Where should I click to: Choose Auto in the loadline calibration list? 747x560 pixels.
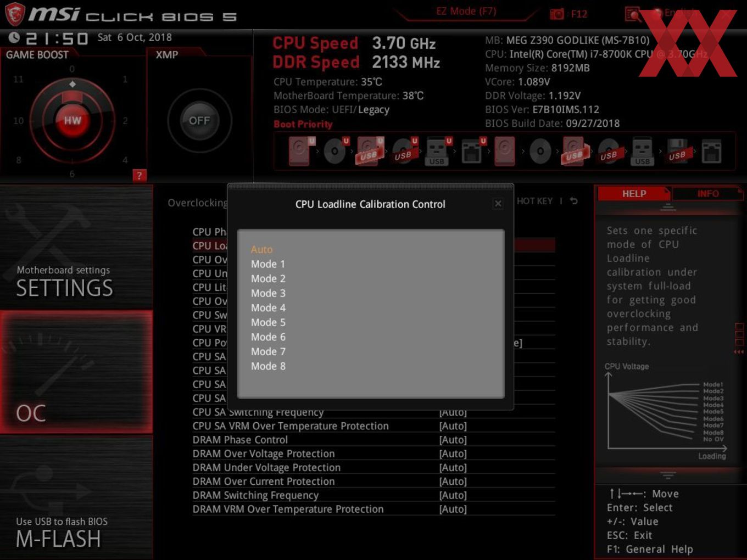pyautogui.click(x=261, y=249)
